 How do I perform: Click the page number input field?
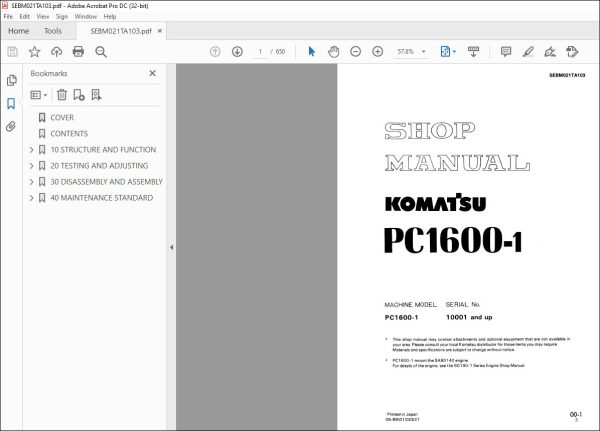pyautogui.click(x=260, y=52)
